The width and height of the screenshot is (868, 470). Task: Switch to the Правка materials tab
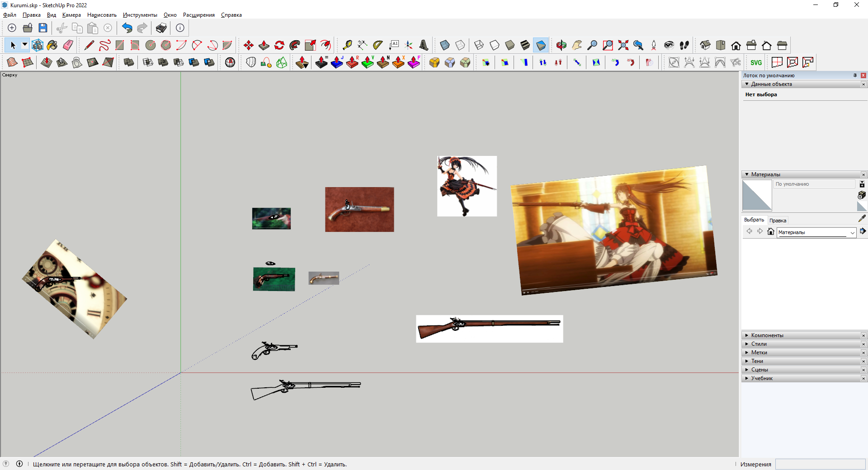(x=778, y=221)
